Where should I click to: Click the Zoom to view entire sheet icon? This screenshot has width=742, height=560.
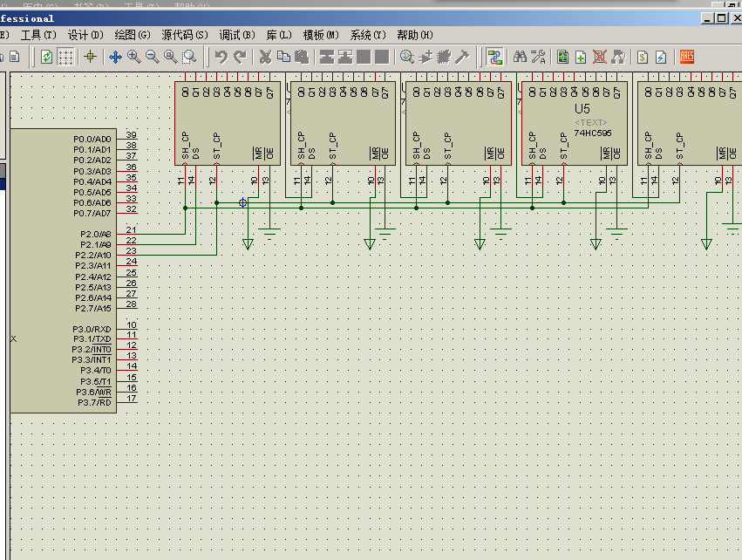tap(171, 58)
